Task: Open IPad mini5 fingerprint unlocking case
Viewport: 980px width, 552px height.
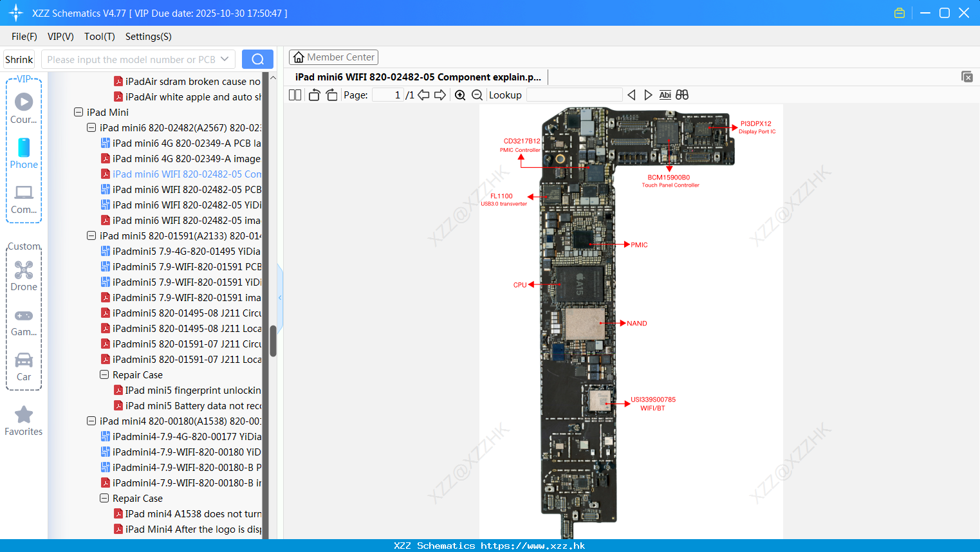Action: [x=187, y=390]
